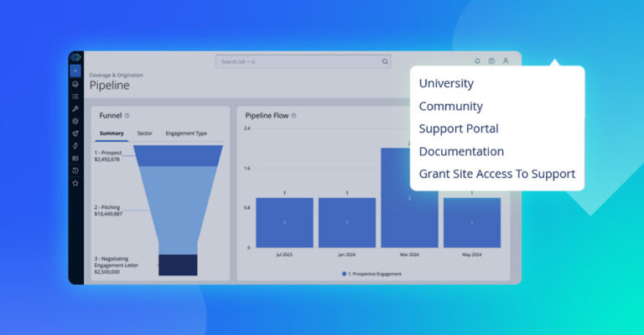Viewport: 644px width, 335px height.
Task: Click the blue plus button in sidebar
Action: 75,71
